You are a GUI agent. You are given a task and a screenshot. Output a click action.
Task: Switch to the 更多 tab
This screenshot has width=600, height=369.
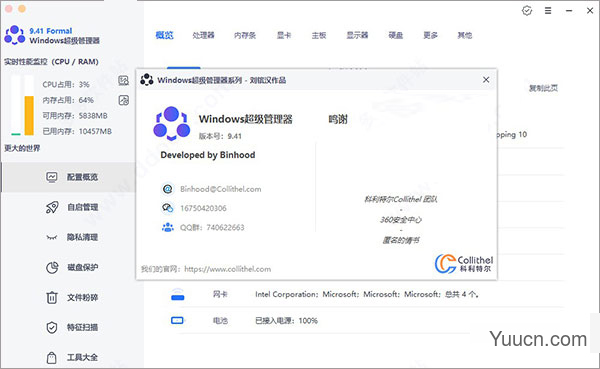(430, 35)
